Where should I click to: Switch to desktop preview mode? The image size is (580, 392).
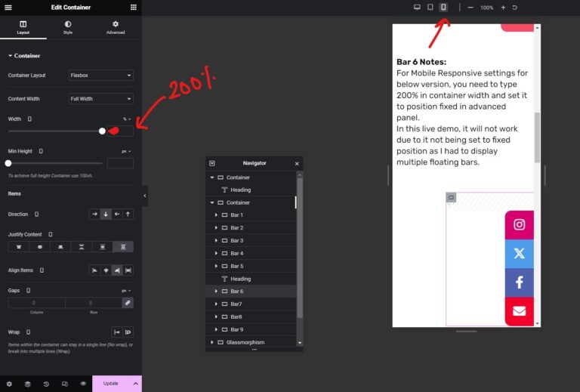[417, 7]
